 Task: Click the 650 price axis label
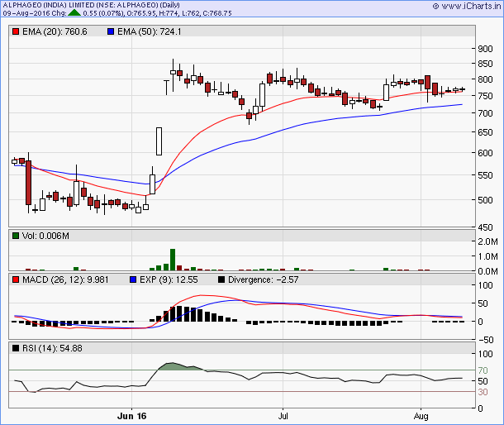coord(485,132)
